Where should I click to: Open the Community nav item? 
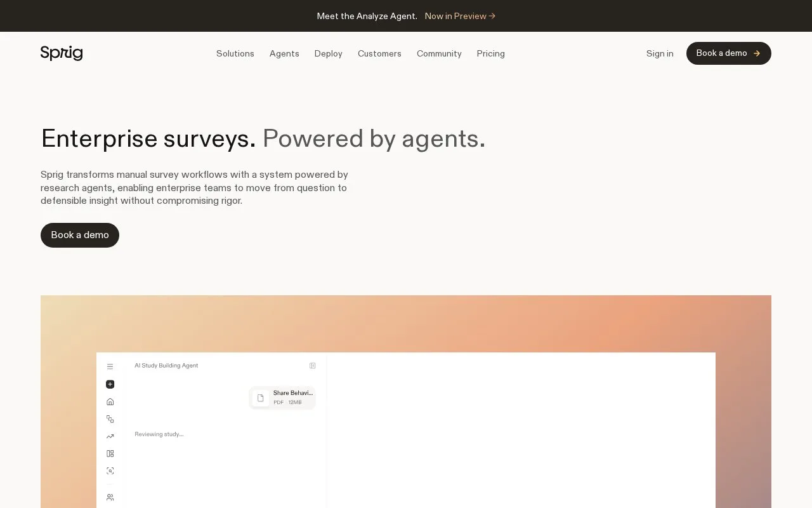click(x=439, y=53)
